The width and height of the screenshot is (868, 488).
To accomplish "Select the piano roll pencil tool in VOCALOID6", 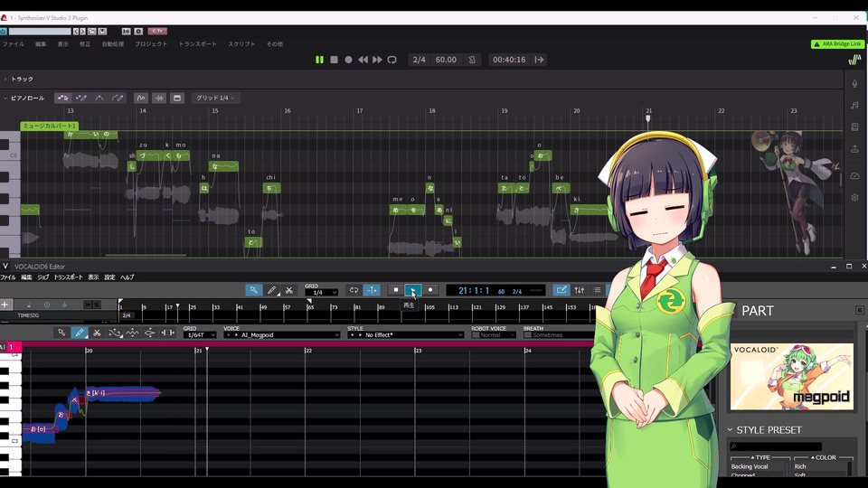I will click(x=80, y=333).
